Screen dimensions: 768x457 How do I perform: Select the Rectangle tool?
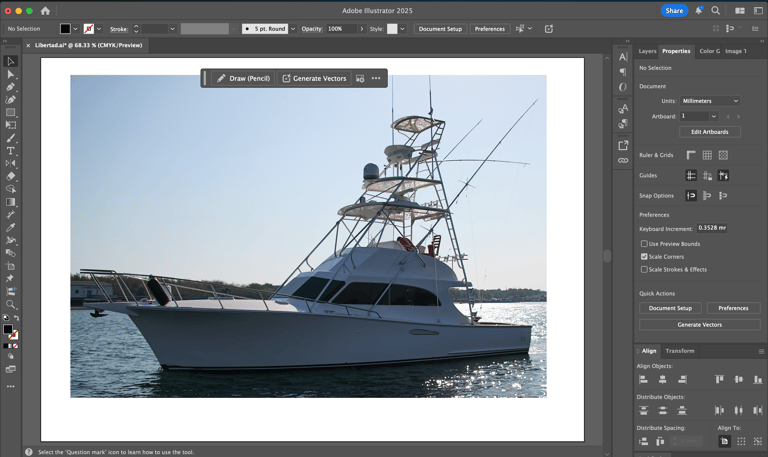click(x=10, y=112)
